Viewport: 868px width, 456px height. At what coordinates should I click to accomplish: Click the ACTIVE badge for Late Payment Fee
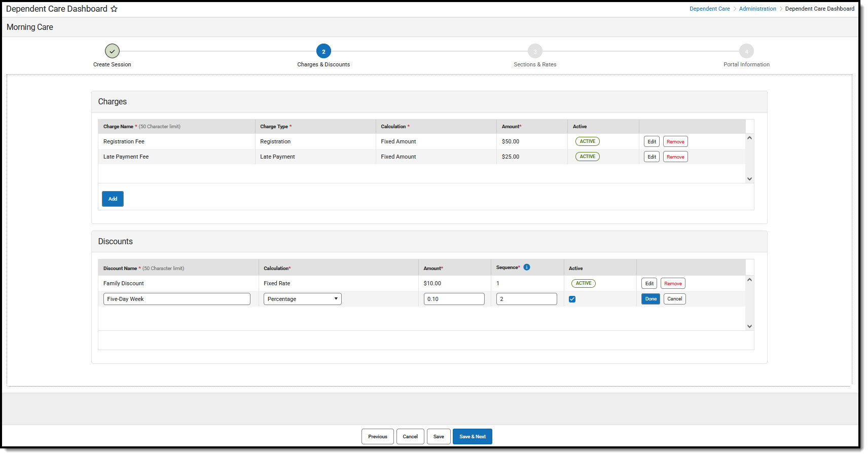pyautogui.click(x=588, y=157)
